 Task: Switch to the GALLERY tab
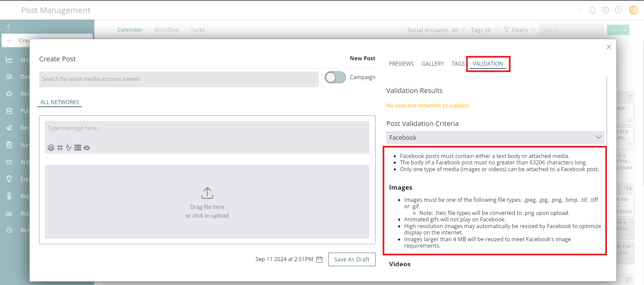[432, 64]
